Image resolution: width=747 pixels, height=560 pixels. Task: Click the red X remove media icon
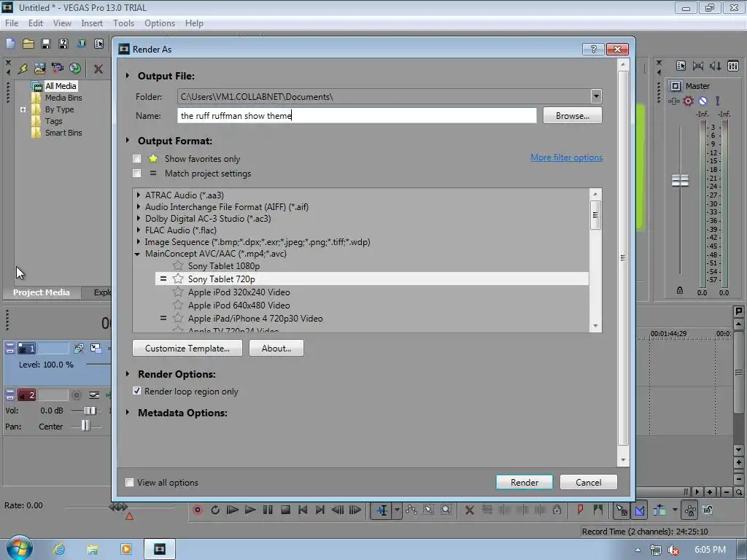pos(98,69)
